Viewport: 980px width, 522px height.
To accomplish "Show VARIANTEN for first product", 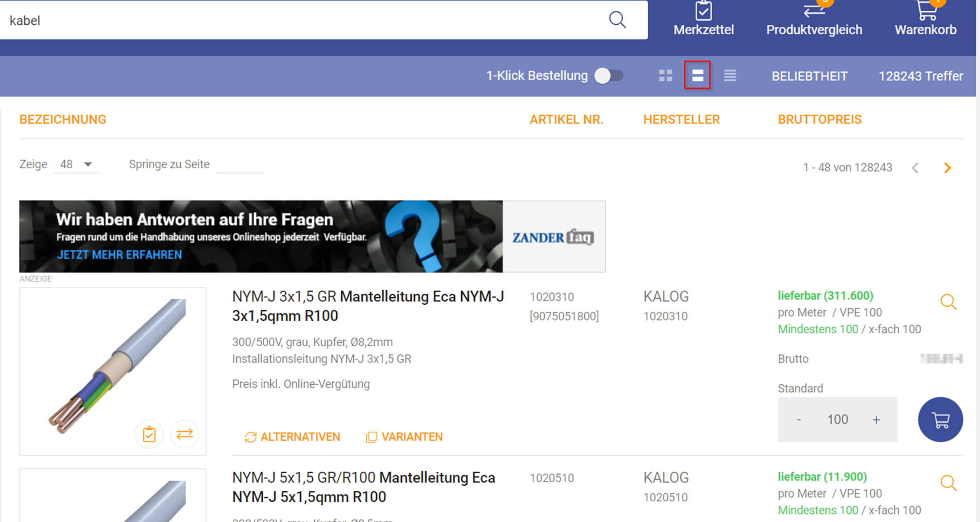I will [x=404, y=437].
